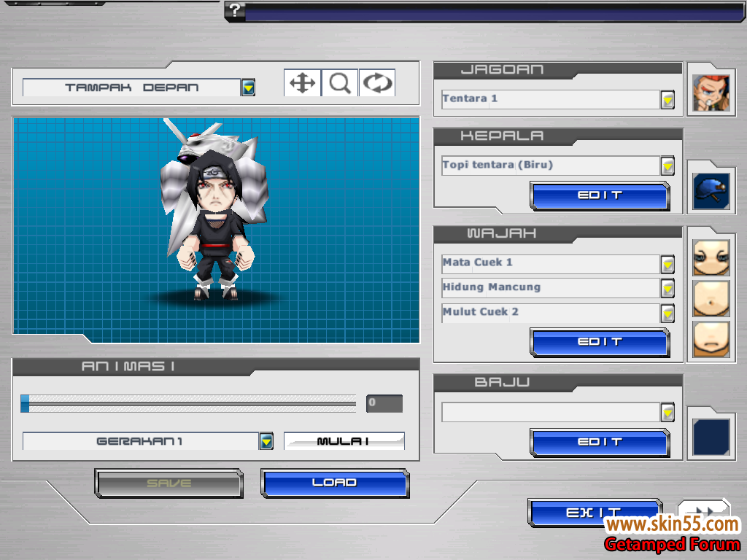The height and width of the screenshot is (560, 747).
Task: Click the character model in the preview
Action: [x=214, y=209]
